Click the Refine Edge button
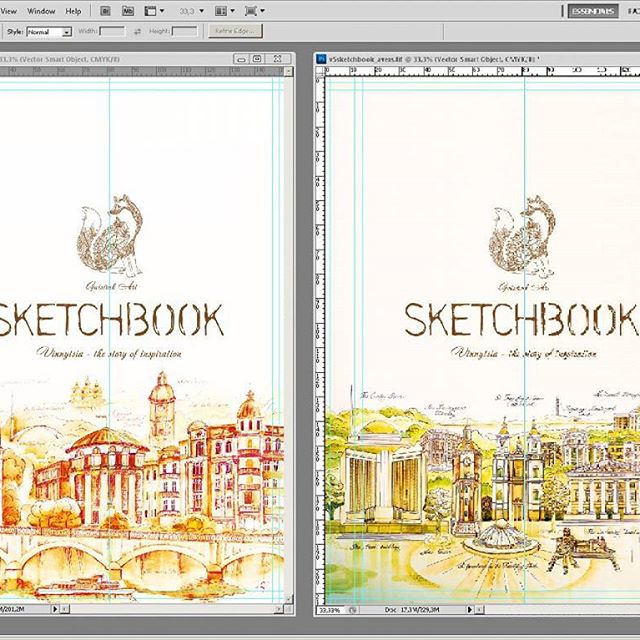Screen dimensions: 640x640 click(235, 31)
